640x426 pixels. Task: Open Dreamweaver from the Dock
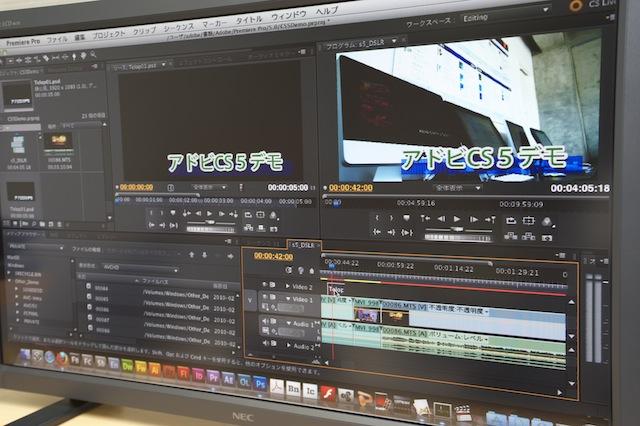[127, 366]
